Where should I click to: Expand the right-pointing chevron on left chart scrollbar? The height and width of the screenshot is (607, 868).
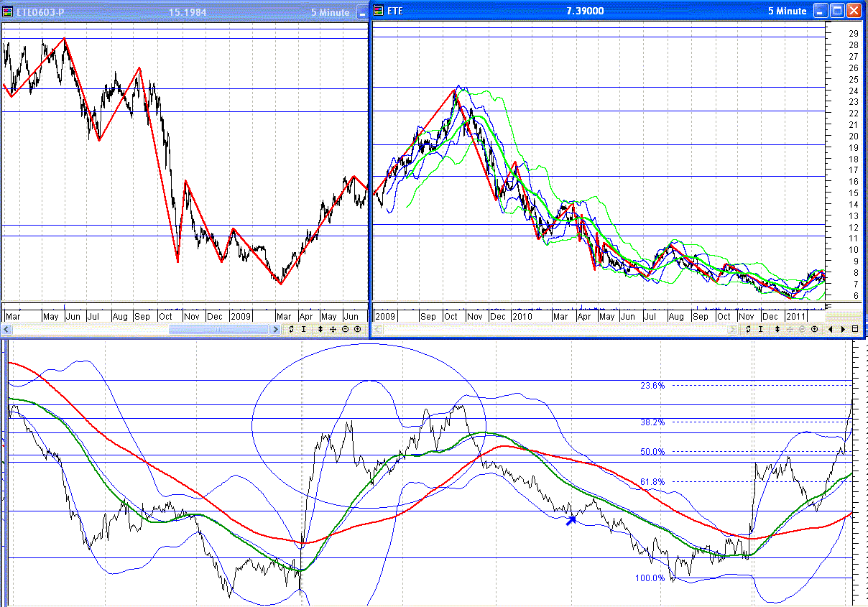(x=276, y=329)
